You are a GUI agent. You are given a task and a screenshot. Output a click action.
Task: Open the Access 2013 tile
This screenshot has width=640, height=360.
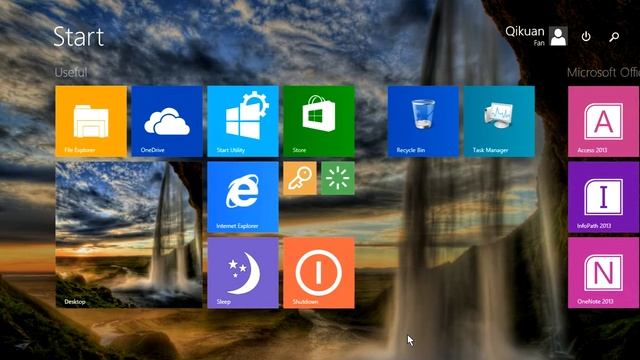[604, 121]
